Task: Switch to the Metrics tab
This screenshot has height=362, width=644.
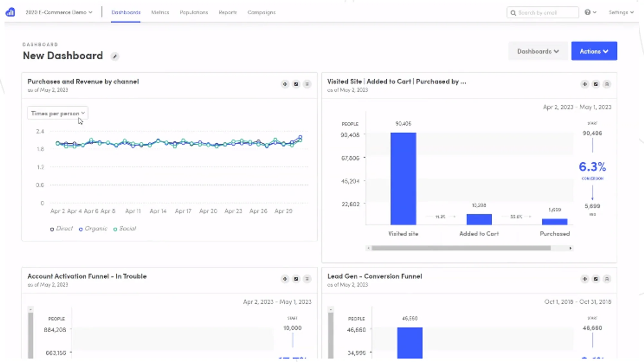Action: (160, 12)
